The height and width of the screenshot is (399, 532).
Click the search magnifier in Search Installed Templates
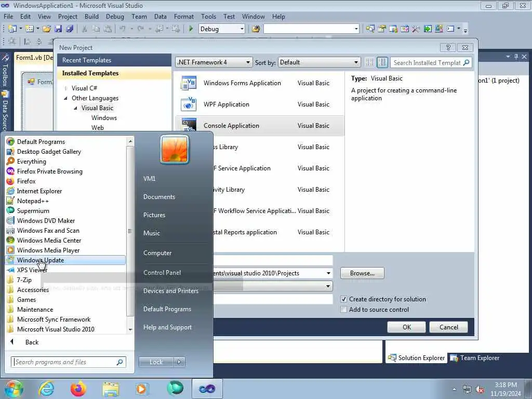click(467, 62)
